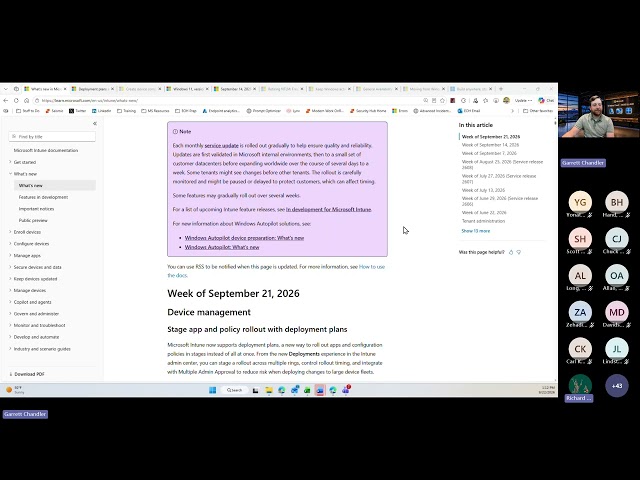Select the What's new in Microsoft tab

point(45,89)
